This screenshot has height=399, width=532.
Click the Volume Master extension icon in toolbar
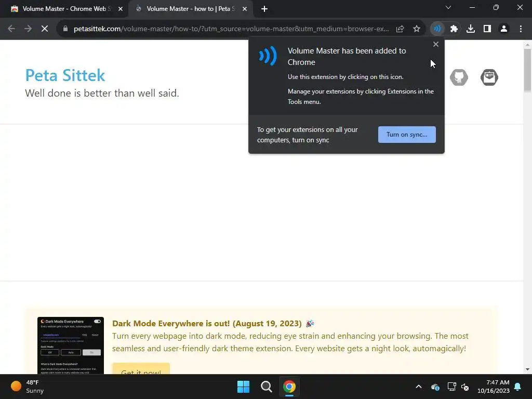pyautogui.click(x=437, y=29)
